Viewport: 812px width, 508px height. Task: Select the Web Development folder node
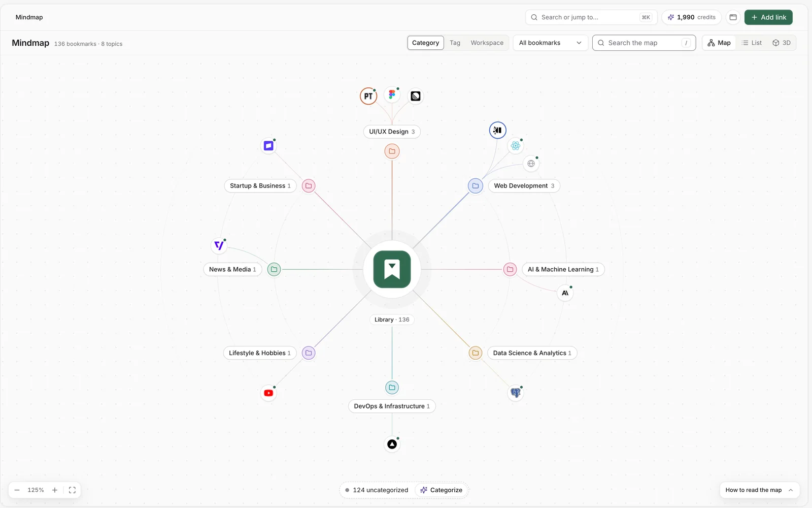[x=476, y=186]
